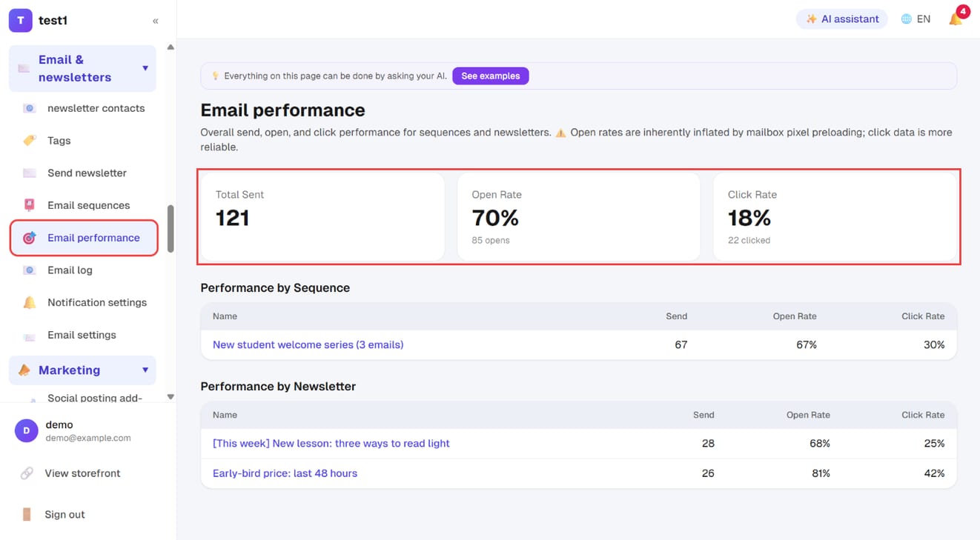Click the Email log icon
Image resolution: width=980 pixels, height=540 pixels.
(x=30, y=270)
